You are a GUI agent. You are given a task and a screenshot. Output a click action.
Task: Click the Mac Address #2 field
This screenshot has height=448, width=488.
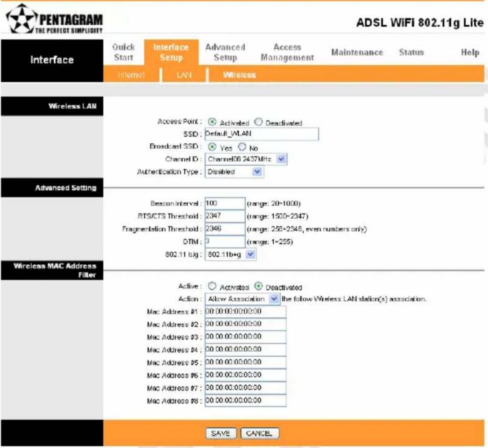245,324
